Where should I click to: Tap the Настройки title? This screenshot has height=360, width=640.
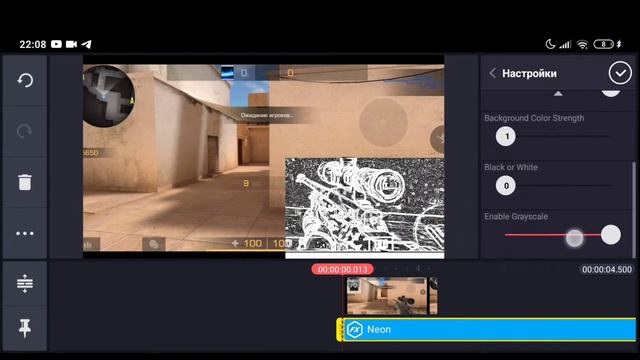(529, 73)
